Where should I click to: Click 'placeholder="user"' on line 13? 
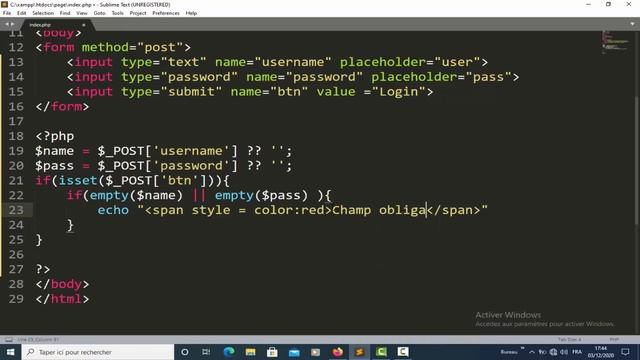(410, 62)
